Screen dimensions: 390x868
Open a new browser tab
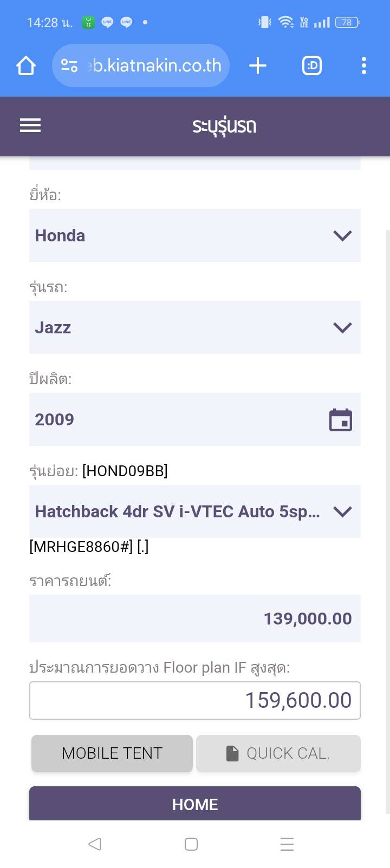pyautogui.click(x=258, y=66)
